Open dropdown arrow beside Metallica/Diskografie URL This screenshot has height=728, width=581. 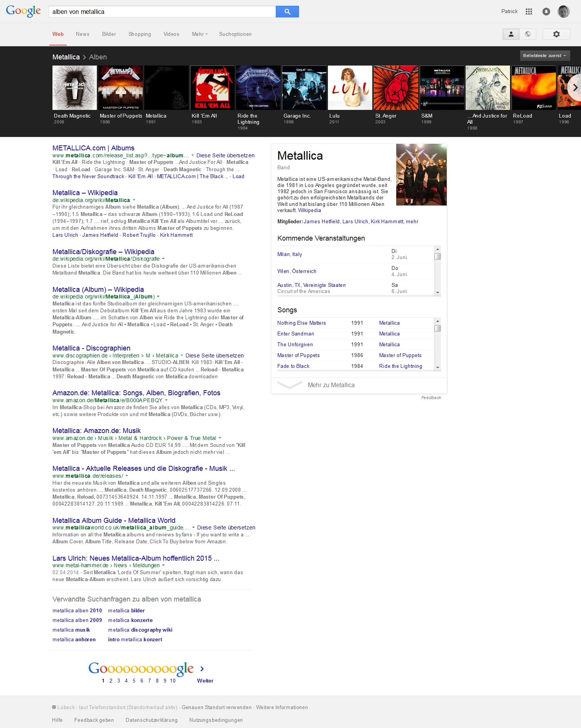163,259
